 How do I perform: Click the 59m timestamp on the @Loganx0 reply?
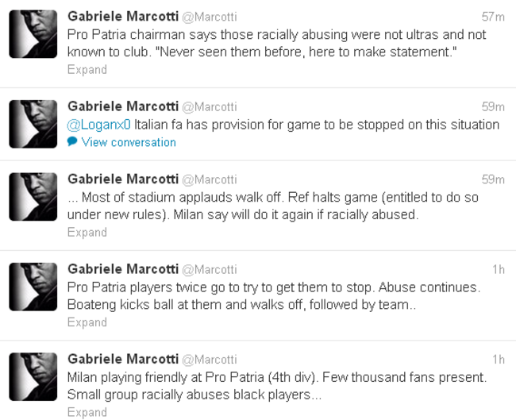(493, 106)
